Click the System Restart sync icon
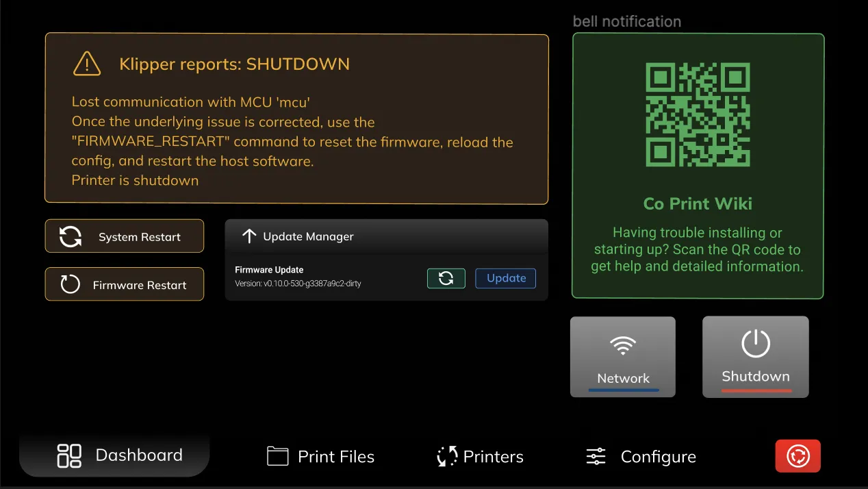Image resolution: width=868 pixels, height=489 pixels. [71, 237]
